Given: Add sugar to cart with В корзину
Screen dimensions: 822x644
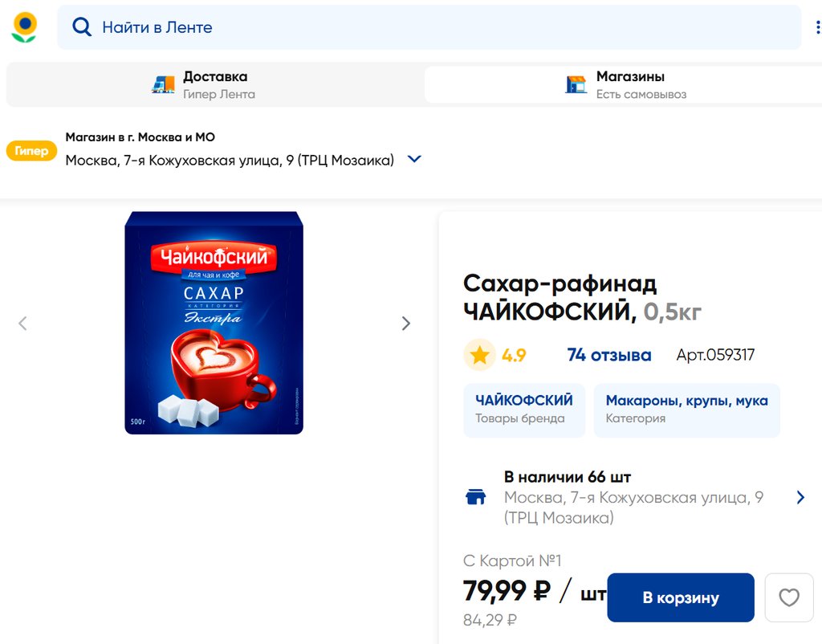Looking at the screenshot, I should pos(680,597).
